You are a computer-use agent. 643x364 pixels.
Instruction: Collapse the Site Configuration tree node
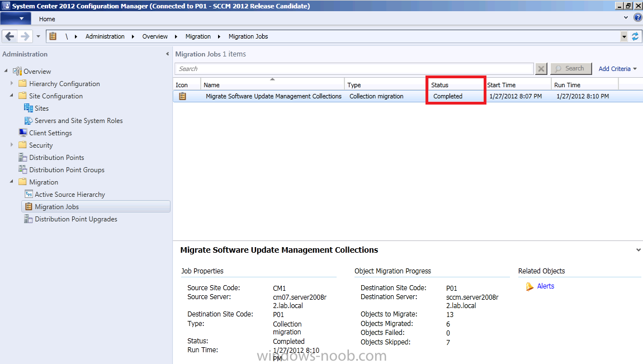click(12, 96)
